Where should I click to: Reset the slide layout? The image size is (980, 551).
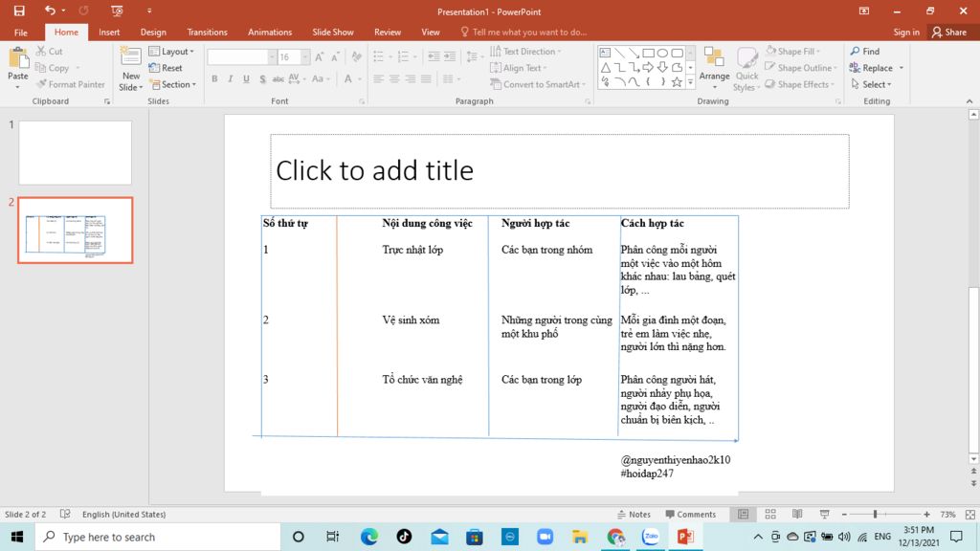pyautogui.click(x=167, y=68)
